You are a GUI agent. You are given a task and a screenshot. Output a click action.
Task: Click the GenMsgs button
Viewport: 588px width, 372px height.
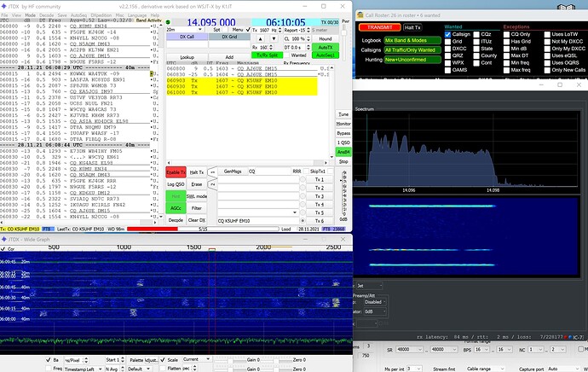coord(233,171)
